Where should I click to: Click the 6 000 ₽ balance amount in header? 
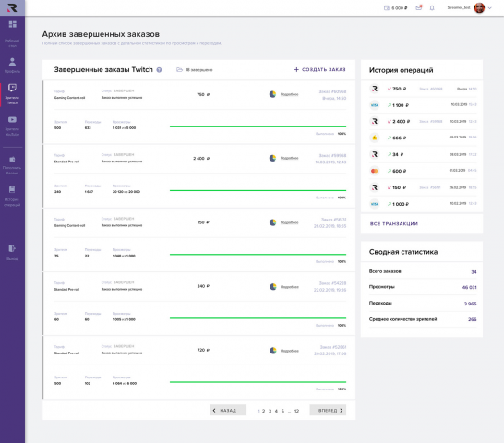point(399,8)
